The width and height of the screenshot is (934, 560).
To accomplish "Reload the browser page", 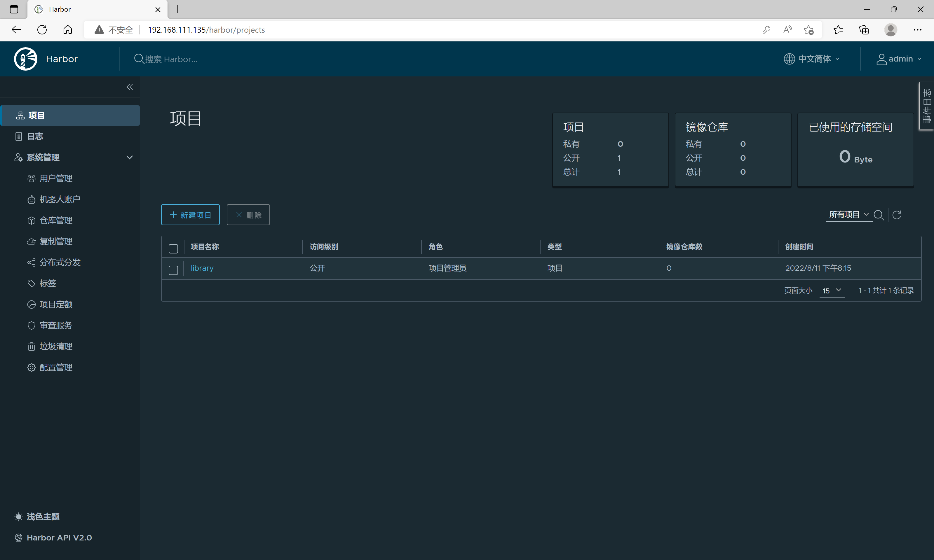I will pos(42,30).
